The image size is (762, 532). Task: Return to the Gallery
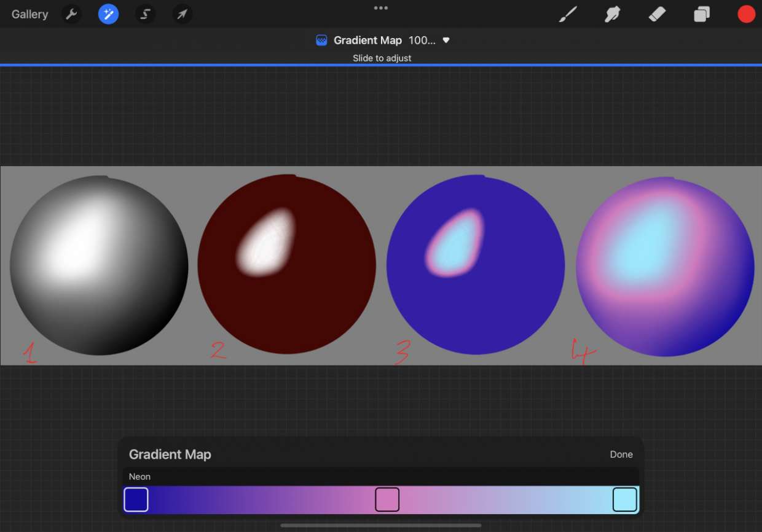(29, 14)
